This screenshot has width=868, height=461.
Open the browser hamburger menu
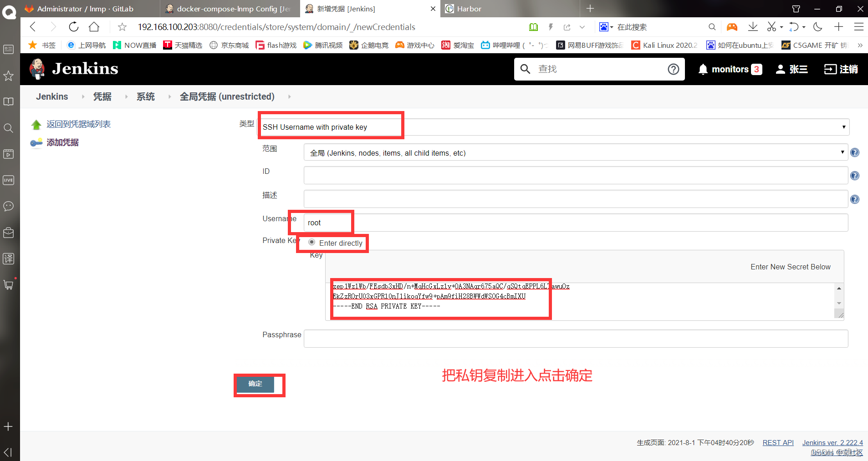858,27
